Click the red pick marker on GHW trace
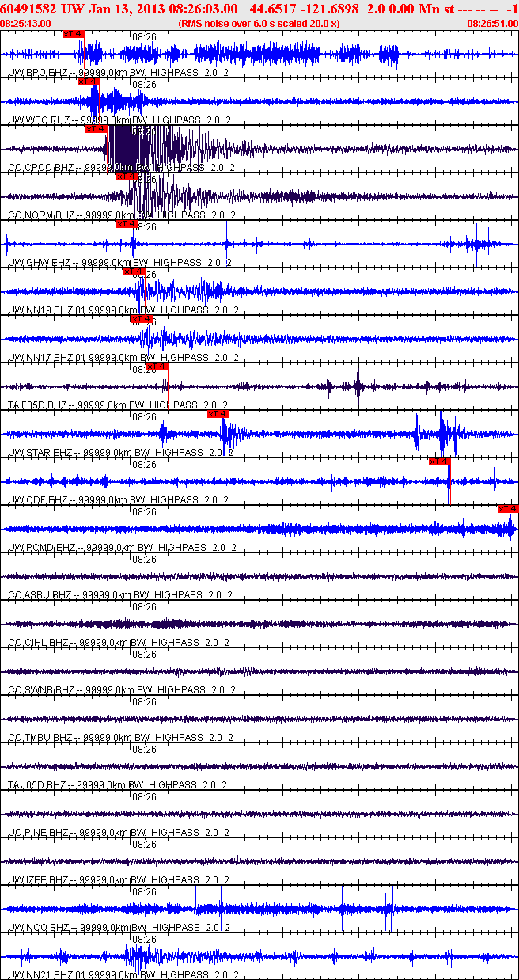The image size is (519, 980). pos(127,224)
